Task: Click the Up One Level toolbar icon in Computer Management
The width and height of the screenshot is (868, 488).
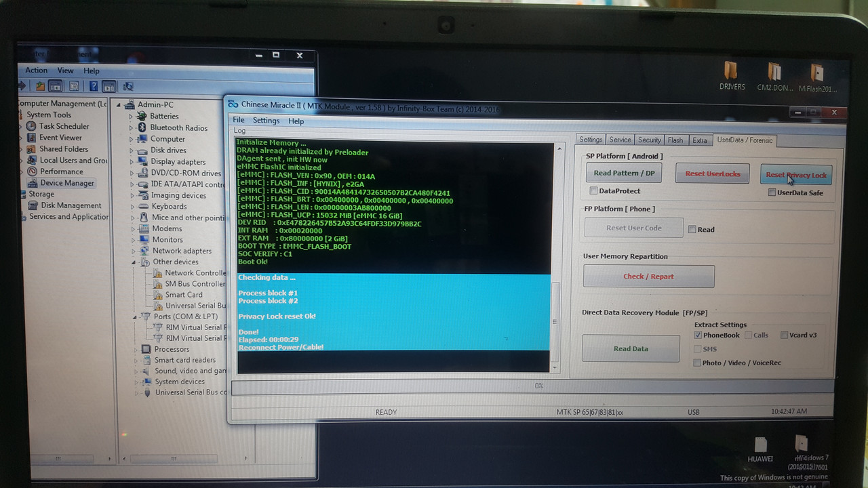Action: 41,86
